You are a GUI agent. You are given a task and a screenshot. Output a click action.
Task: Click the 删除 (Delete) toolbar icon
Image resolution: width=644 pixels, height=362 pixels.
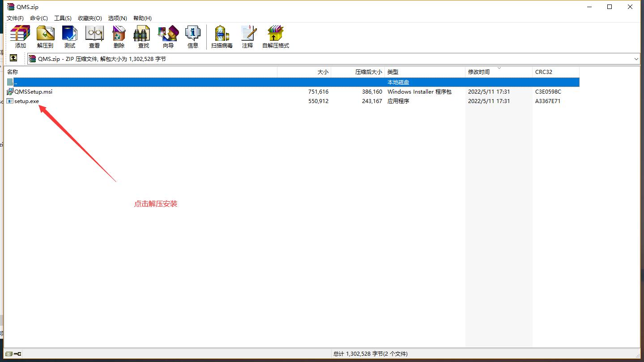tap(119, 36)
